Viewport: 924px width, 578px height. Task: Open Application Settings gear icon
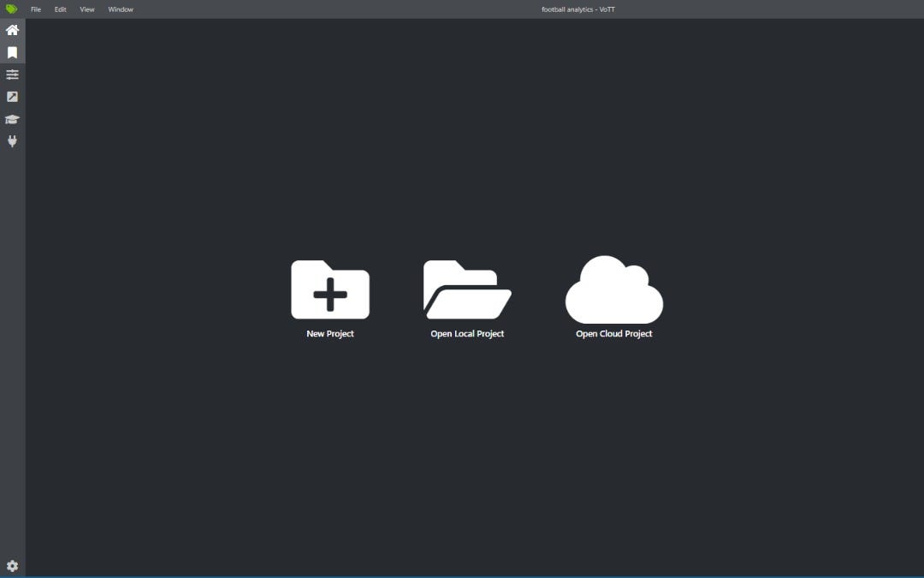coord(12,566)
